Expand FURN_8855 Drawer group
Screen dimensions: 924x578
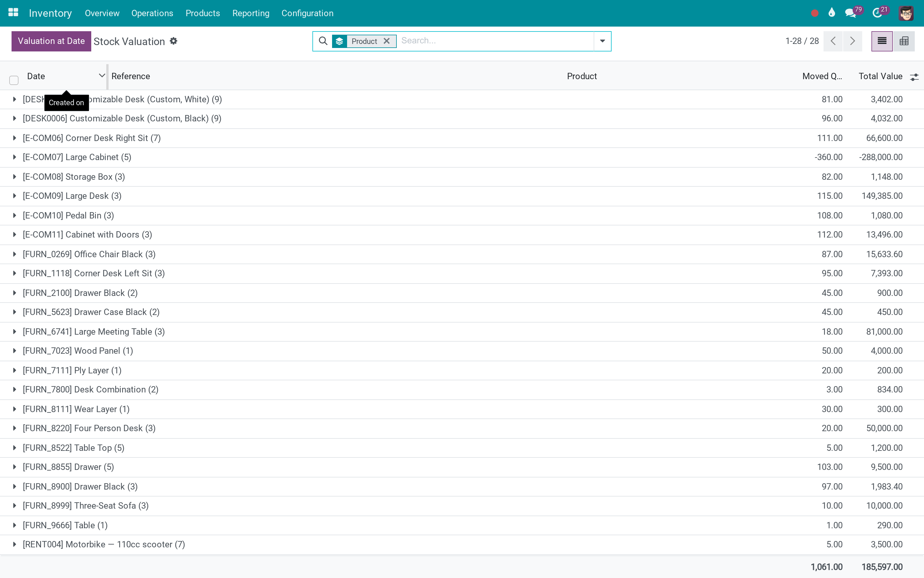point(14,467)
